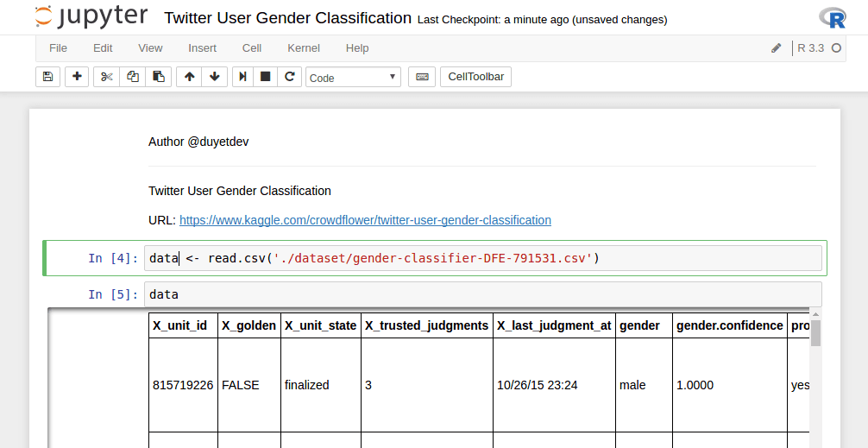Open the Kaggle dataset URL link
Image resolution: width=868 pixels, height=448 pixels.
[x=365, y=220]
